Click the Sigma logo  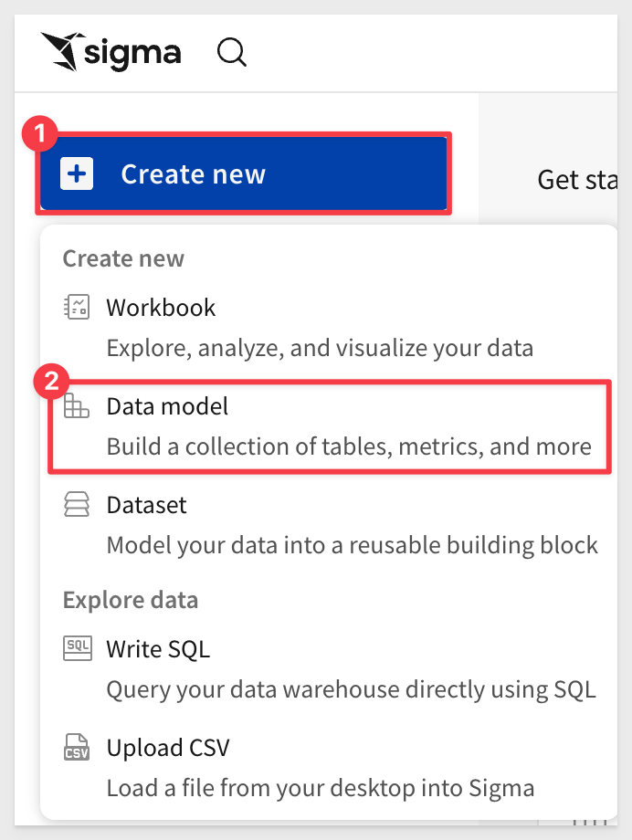pos(111,52)
